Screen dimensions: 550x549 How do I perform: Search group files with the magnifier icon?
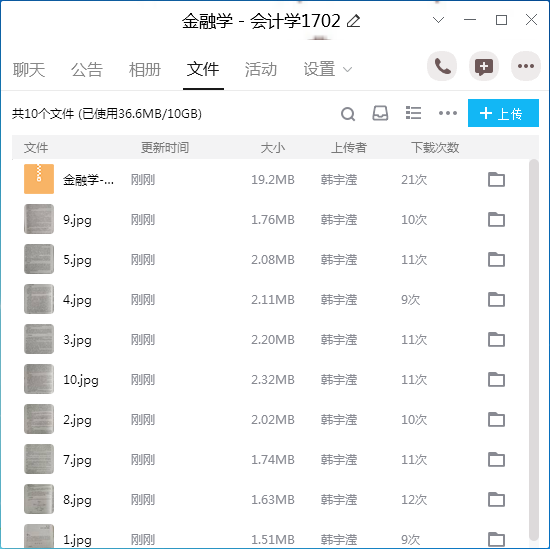pyautogui.click(x=348, y=114)
